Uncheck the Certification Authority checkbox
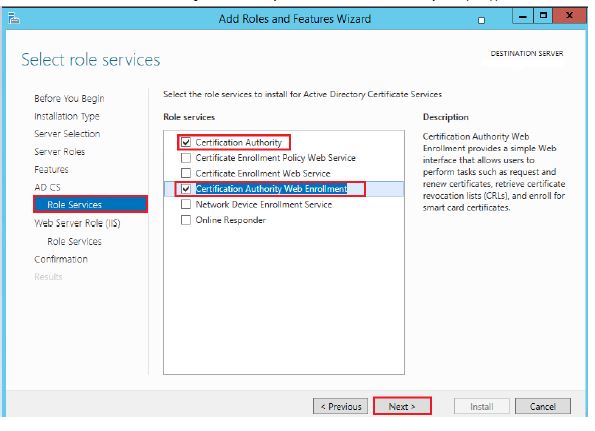This screenshot has width=595, height=431. 186,142
